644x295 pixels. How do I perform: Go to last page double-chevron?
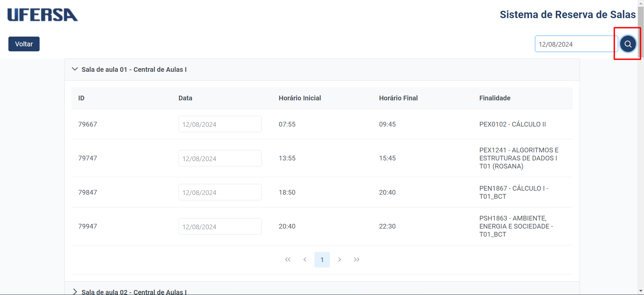tap(356, 259)
